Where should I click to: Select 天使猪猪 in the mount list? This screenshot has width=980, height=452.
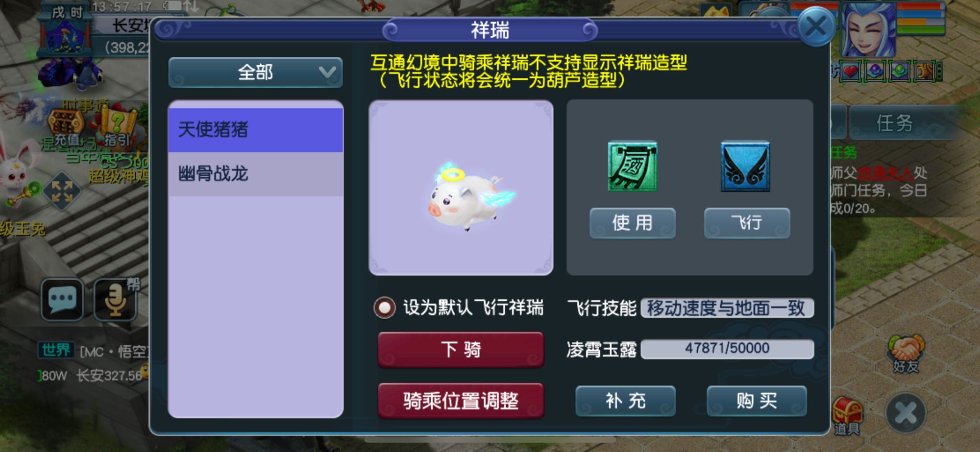255,130
